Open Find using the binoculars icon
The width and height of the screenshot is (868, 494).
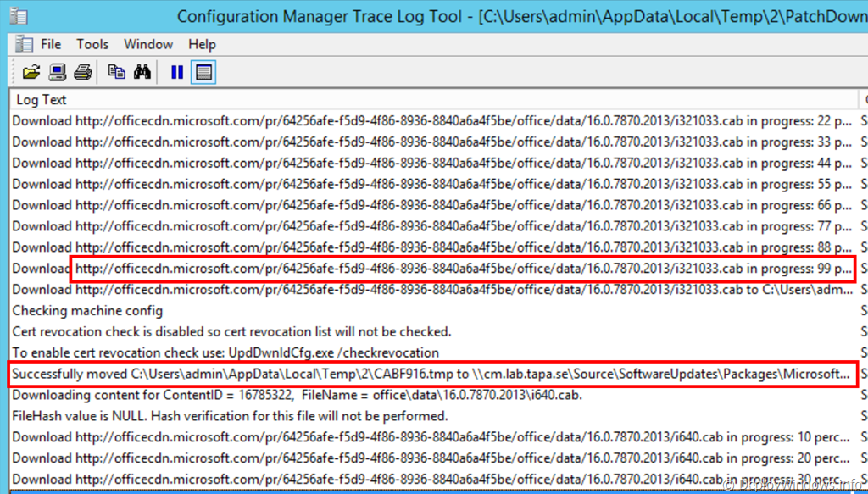(142, 73)
